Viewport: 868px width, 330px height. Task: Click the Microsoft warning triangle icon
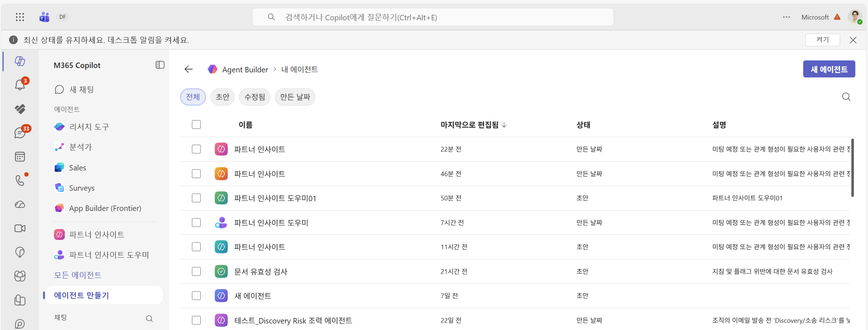click(x=837, y=17)
